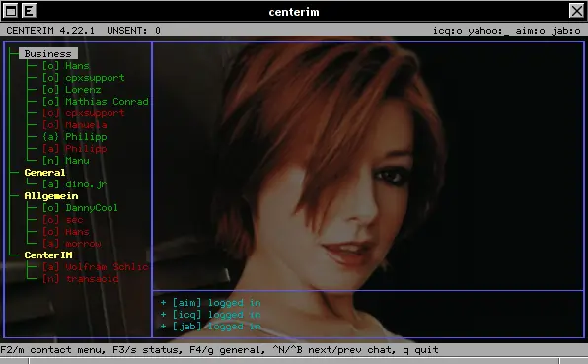Click the window menu icon in title bar
This screenshot has width=588, height=364.
click(10, 11)
